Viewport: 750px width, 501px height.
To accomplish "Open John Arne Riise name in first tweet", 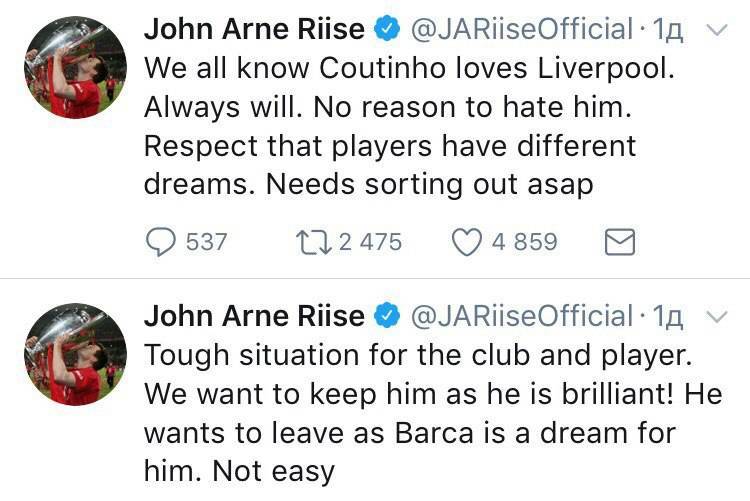I will pos(254,30).
